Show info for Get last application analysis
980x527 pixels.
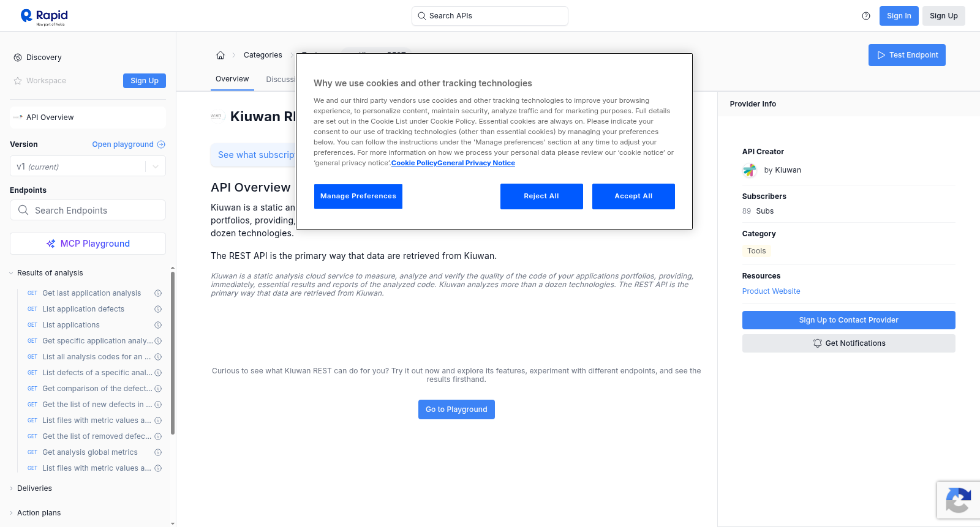(158, 293)
